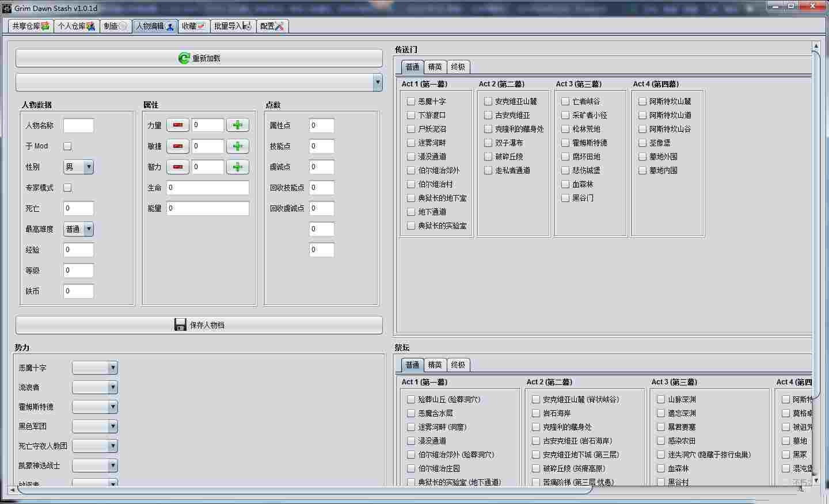This screenshot has width=829, height=504.
Task: Select 终极 difficulty tab under 祭坛
Action: pyautogui.click(x=458, y=365)
